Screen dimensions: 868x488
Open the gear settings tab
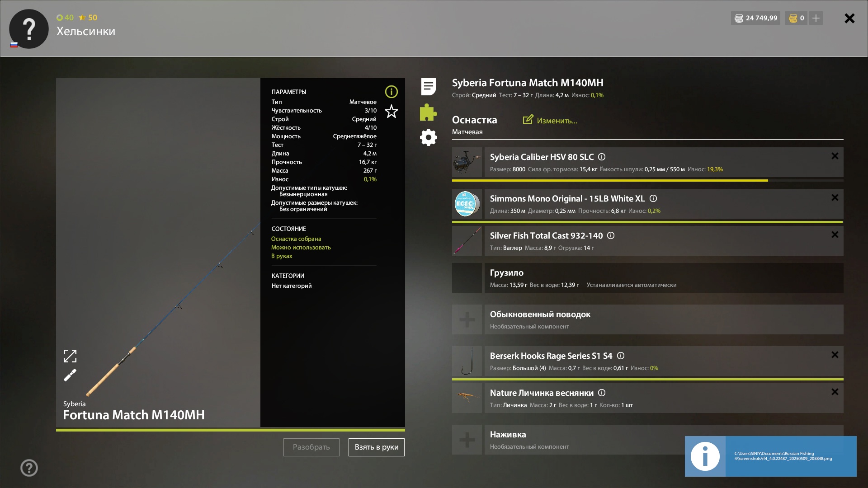pos(428,137)
